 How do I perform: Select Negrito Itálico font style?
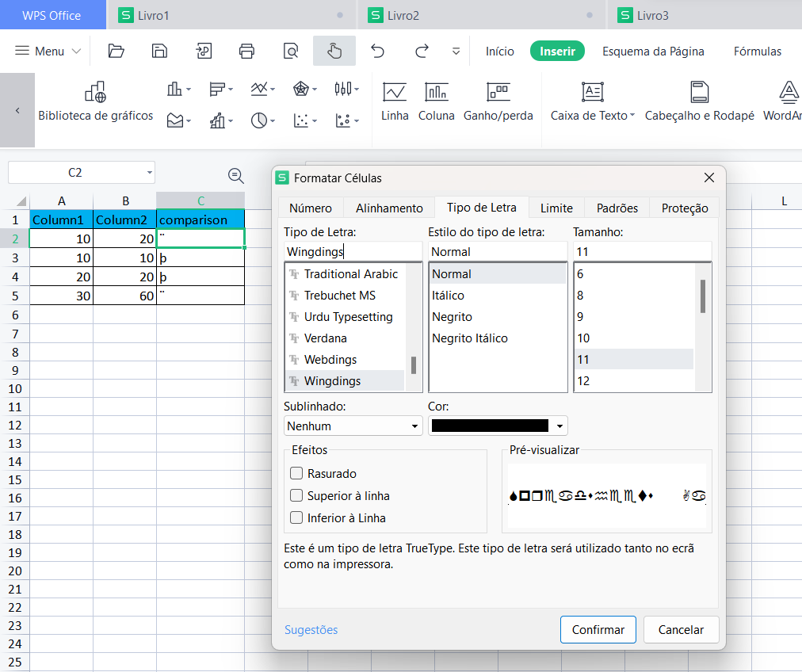click(470, 338)
